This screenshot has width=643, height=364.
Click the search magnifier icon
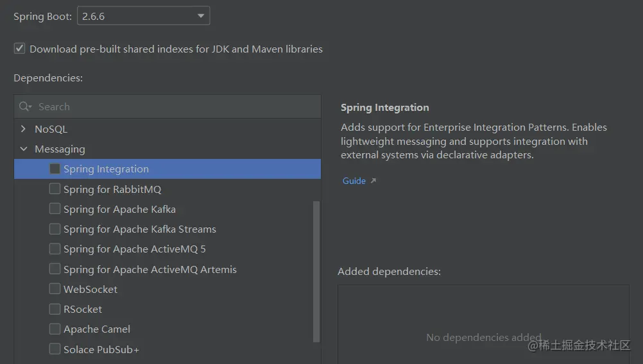tap(25, 107)
